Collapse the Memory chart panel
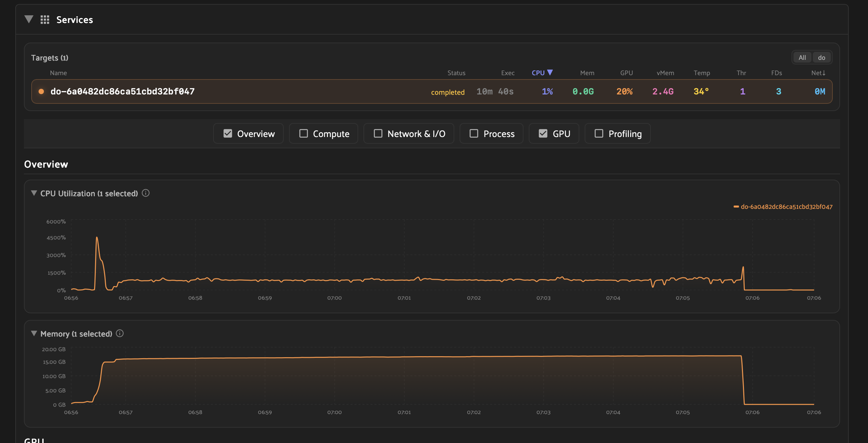868x443 pixels. pos(34,333)
